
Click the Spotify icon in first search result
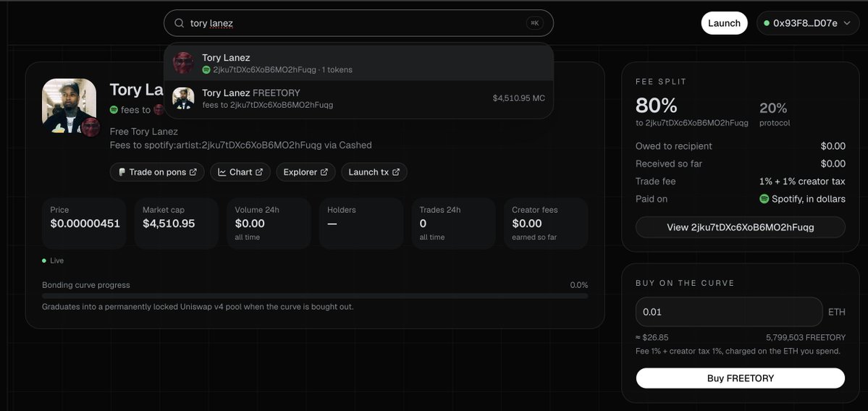(206, 69)
